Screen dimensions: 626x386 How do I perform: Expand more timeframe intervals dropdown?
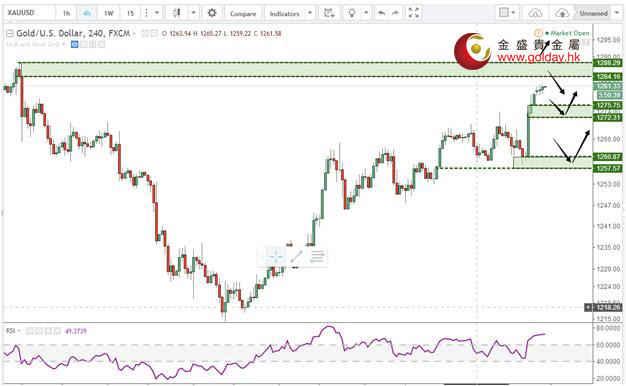(157, 13)
